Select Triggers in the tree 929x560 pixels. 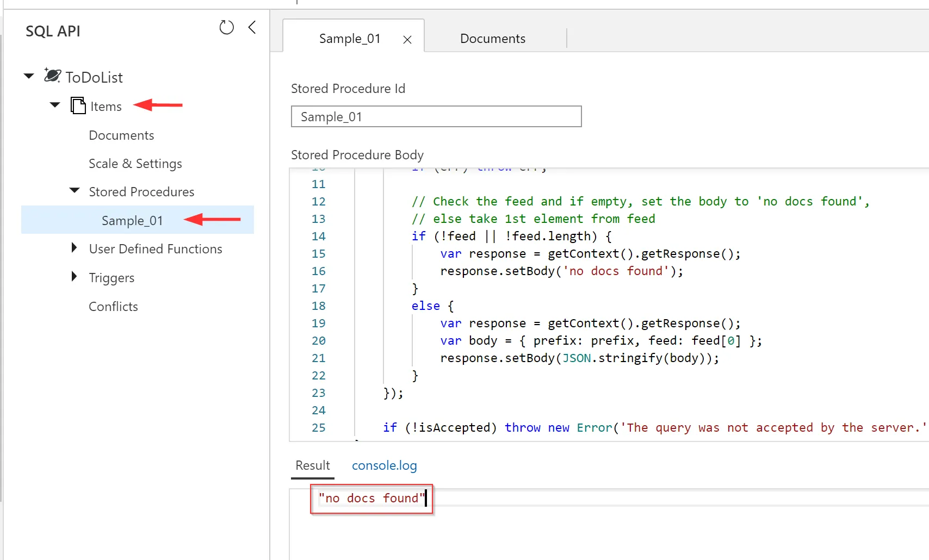[112, 278]
